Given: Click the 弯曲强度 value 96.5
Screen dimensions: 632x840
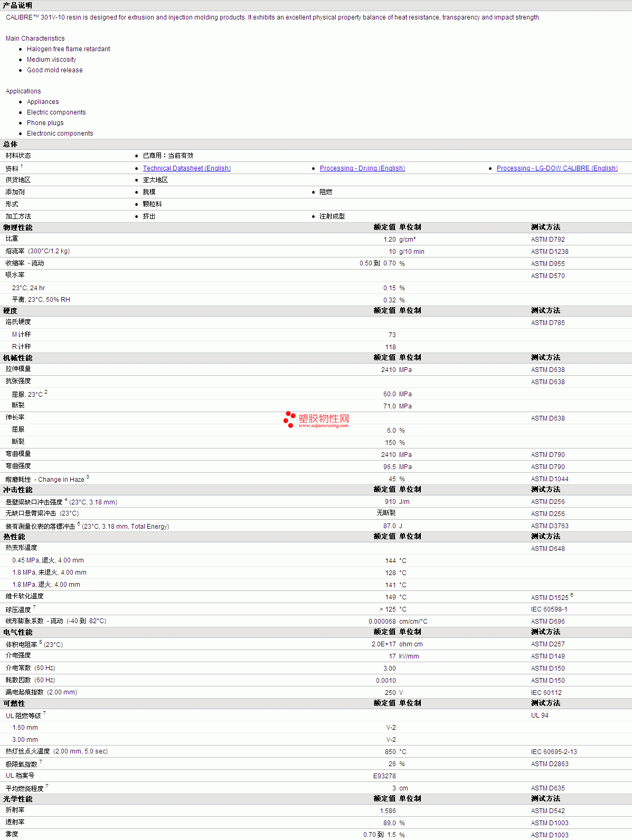Looking at the screenshot, I should pos(390,467).
